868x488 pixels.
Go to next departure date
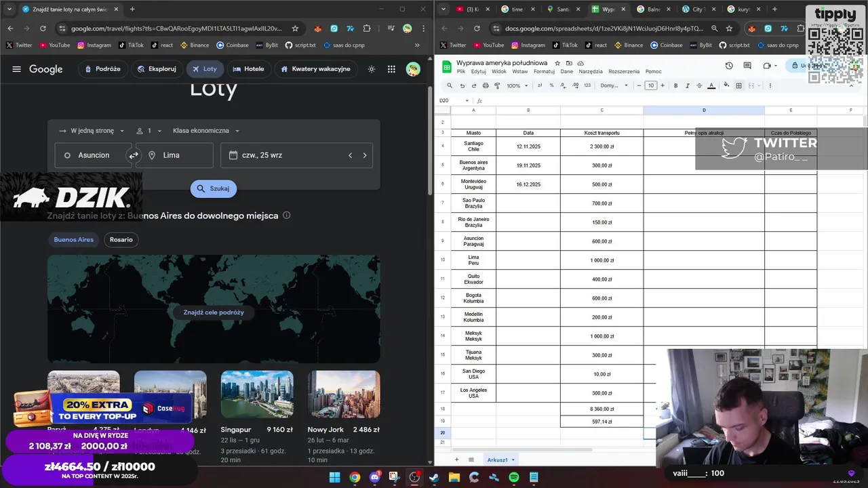(x=365, y=155)
